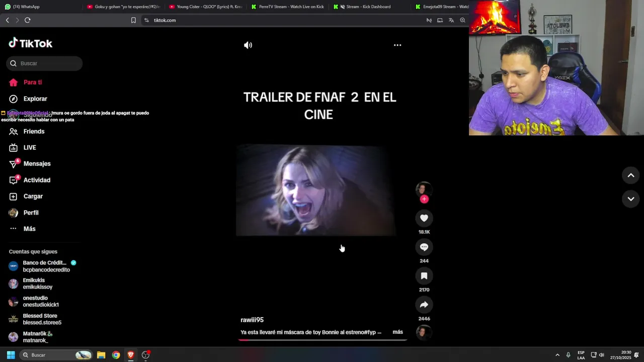Switch to the PerreTV Stream tab
644x362 pixels.
(288, 7)
